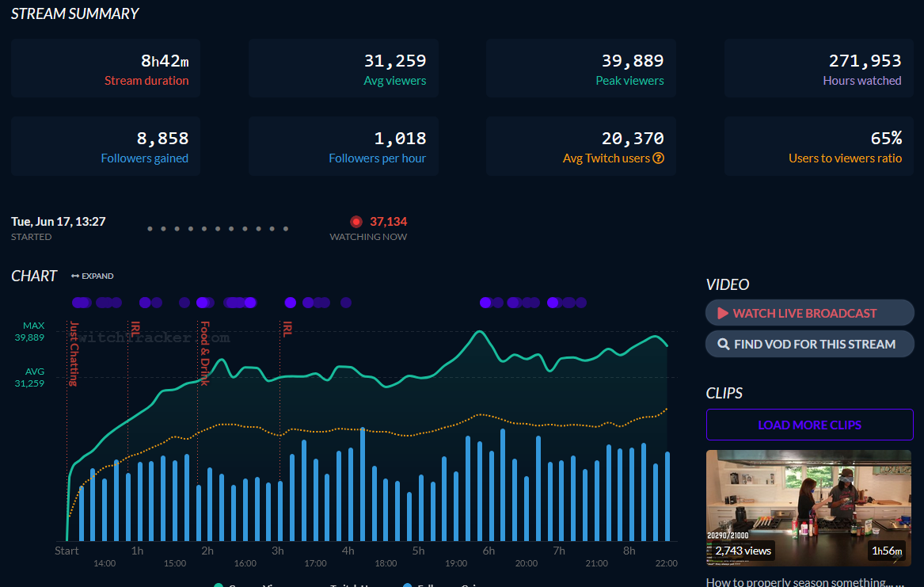
Task: Click the 39,889 peak viewers stat value
Action: [633, 61]
